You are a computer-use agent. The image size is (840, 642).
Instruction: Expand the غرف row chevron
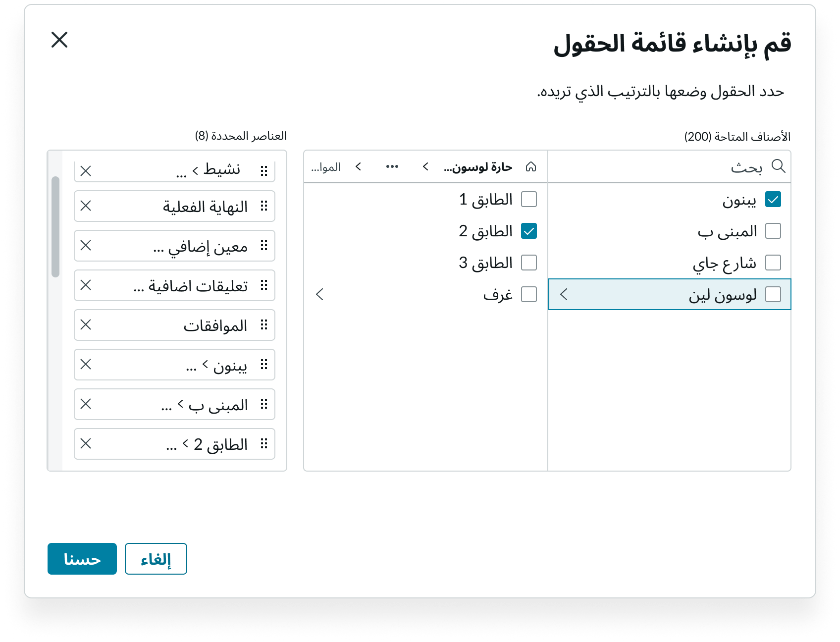320,294
